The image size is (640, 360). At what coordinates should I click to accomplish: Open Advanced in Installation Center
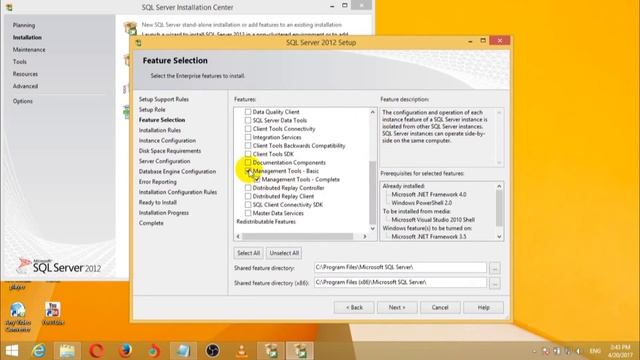point(25,87)
